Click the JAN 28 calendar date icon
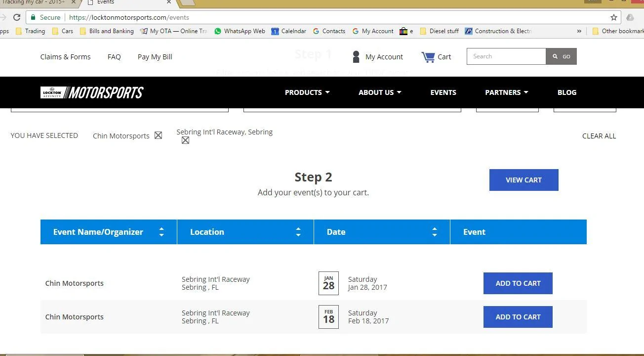644x356 pixels. click(328, 283)
